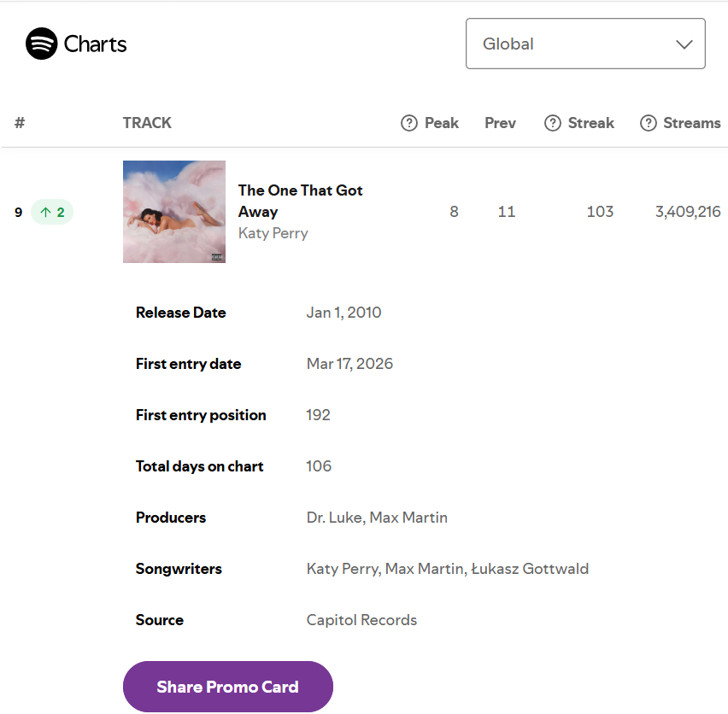Click the # rank column header

pyautogui.click(x=20, y=123)
